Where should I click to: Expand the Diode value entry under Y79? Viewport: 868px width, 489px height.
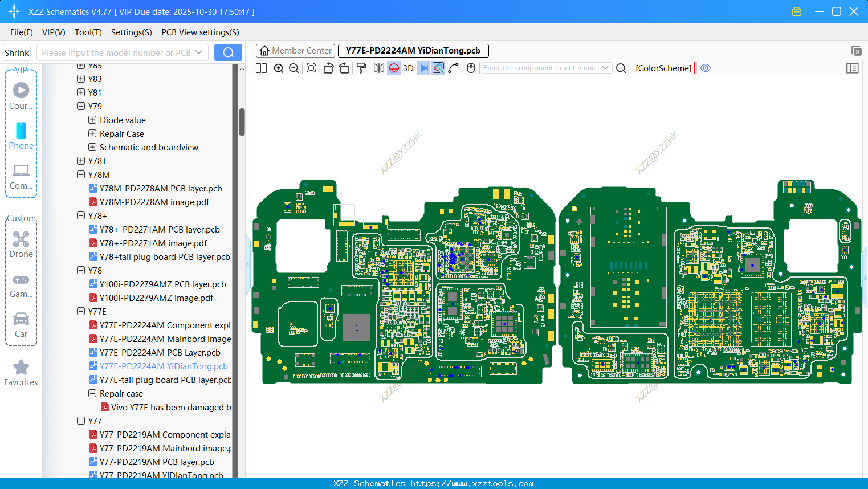coord(92,120)
